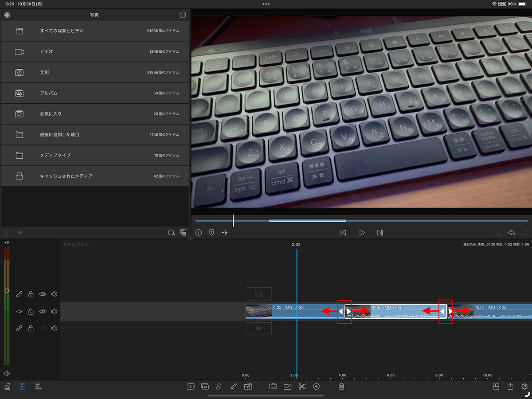Open the export share icon
Image resolution: width=532 pixels, height=399 pixels.
(x=510, y=387)
